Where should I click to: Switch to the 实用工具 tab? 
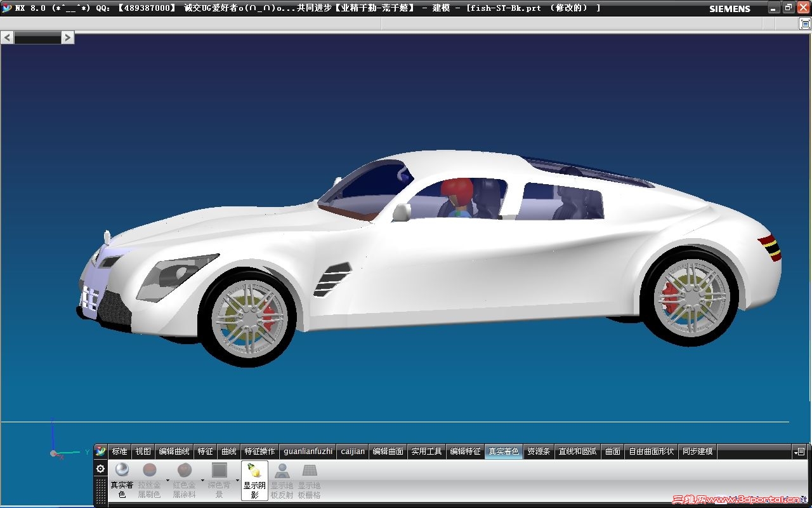click(426, 451)
